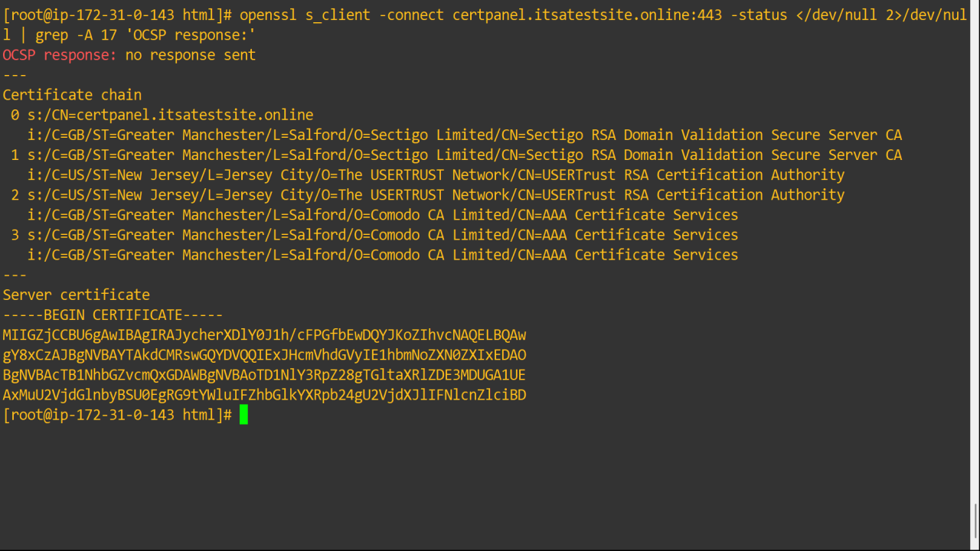Click the certificate line starting with 'BgNVBAcTB1Nh'
The height and width of the screenshot is (551, 980).
264,375
